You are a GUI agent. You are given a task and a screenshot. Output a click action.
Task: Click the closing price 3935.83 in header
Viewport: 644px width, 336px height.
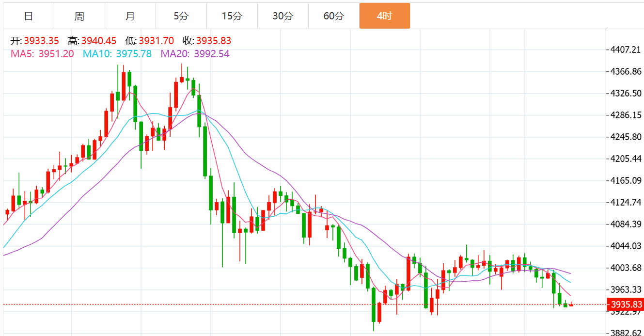(214, 41)
